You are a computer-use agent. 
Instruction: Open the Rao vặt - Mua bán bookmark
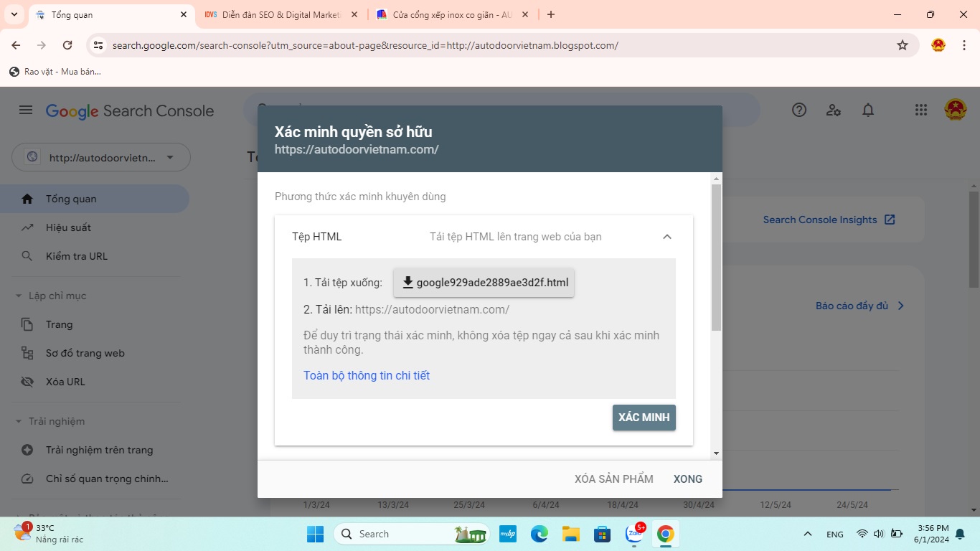(x=55, y=71)
